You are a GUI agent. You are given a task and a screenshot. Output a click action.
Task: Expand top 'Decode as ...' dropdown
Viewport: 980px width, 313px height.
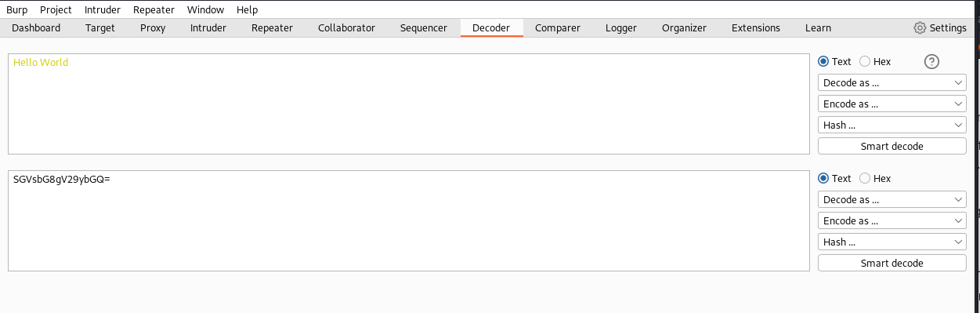pos(891,82)
